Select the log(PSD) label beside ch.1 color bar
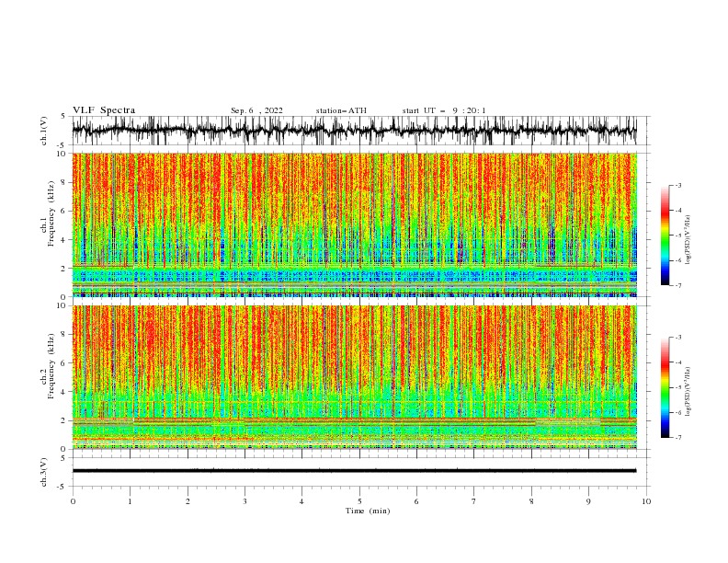Viewport: 728px width, 563px height. pyautogui.click(x=688, y=240)
